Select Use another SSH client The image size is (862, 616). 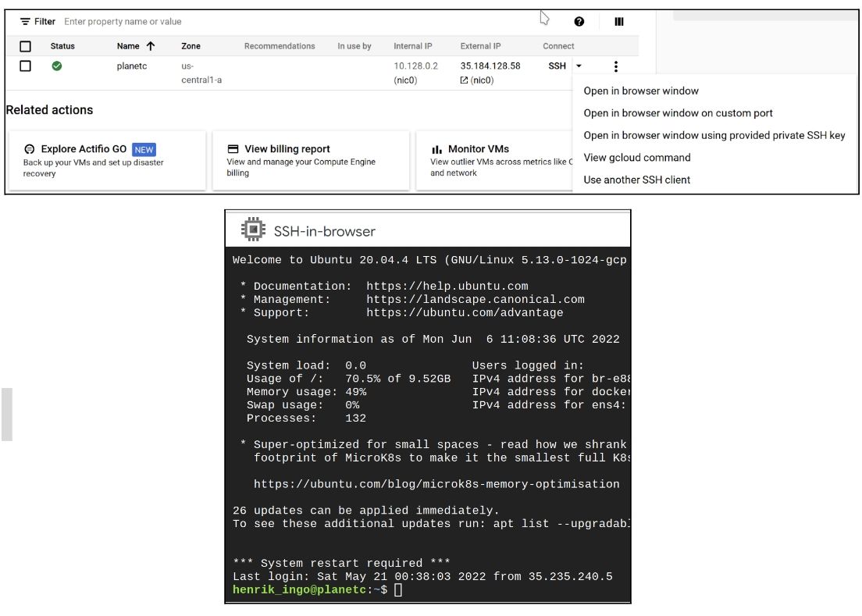point(636,180)
